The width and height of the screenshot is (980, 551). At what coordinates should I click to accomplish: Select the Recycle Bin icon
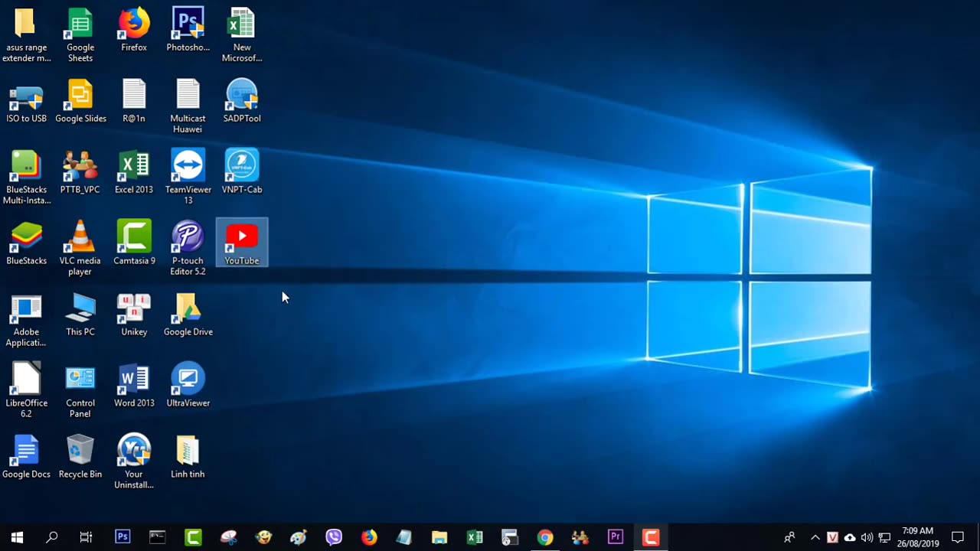[x=80, y=458]
